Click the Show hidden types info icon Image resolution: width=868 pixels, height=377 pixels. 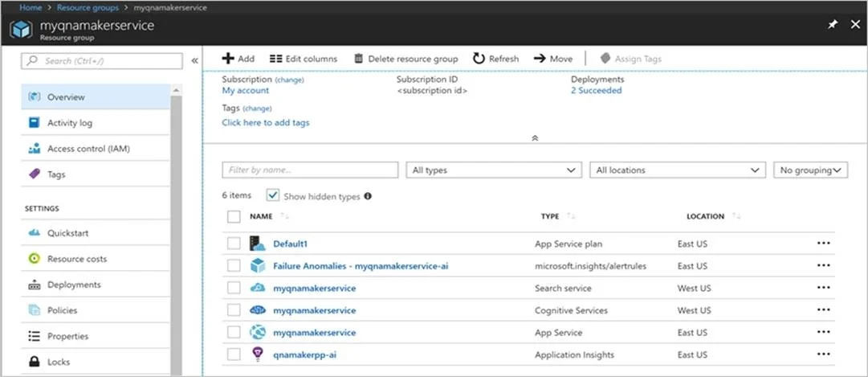(368, 196)
